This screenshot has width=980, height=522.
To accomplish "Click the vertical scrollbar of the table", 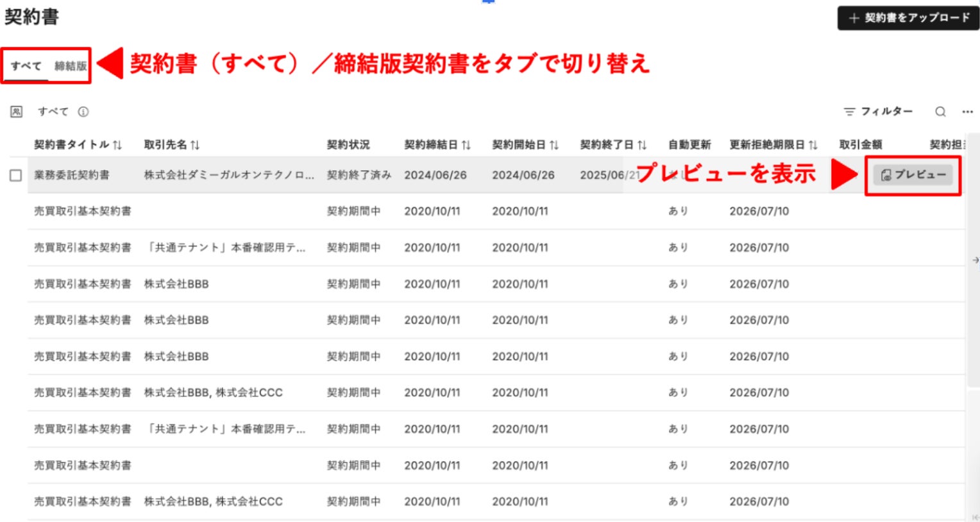I will click(x=972, y=260).
